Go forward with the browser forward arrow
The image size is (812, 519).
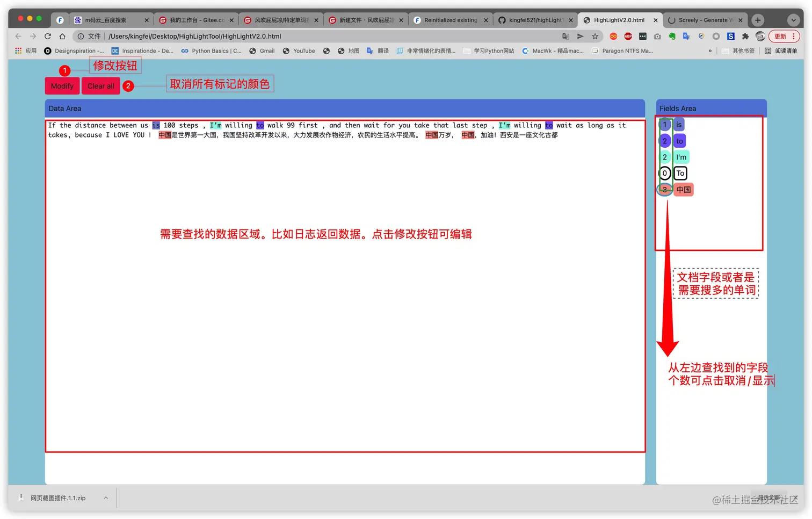33,36
